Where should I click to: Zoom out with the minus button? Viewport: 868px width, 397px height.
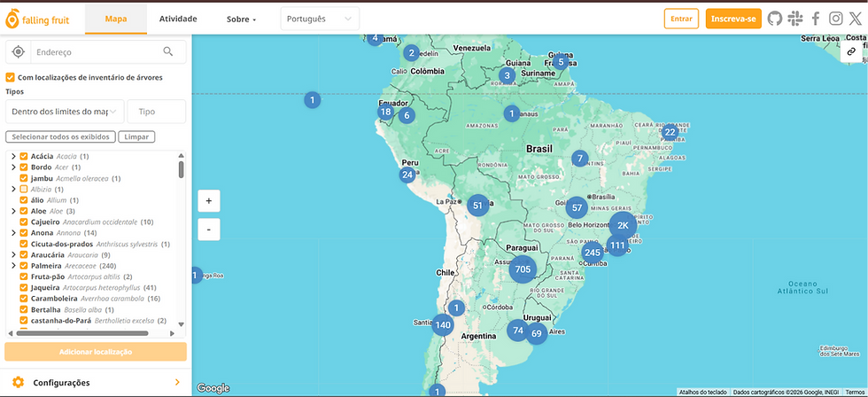click(209, 230)
